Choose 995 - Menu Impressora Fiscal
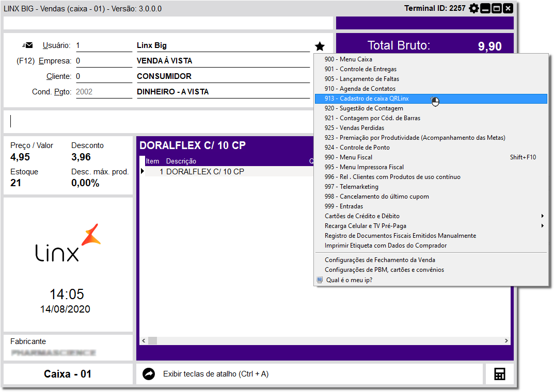Viewport: 554px width, 392px height. pyautogui.click(x=431, y=167)
